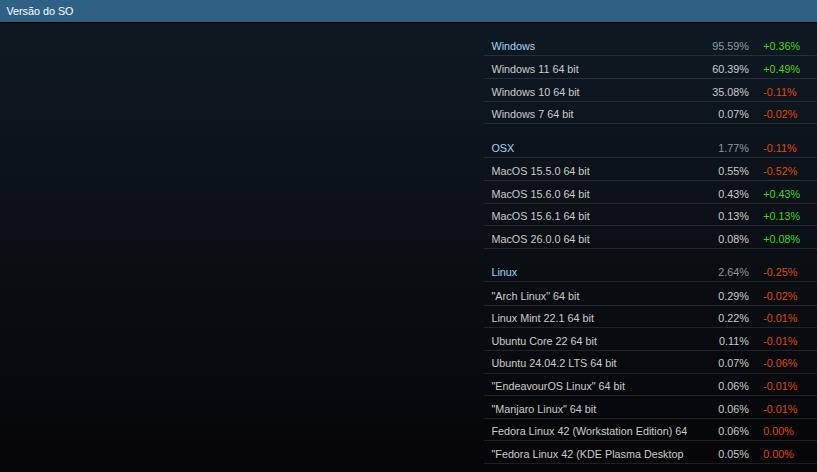Click the 0.29% Arch Linux share
Viewport: 817px width, 472px height.
click(x=733, y=296)
